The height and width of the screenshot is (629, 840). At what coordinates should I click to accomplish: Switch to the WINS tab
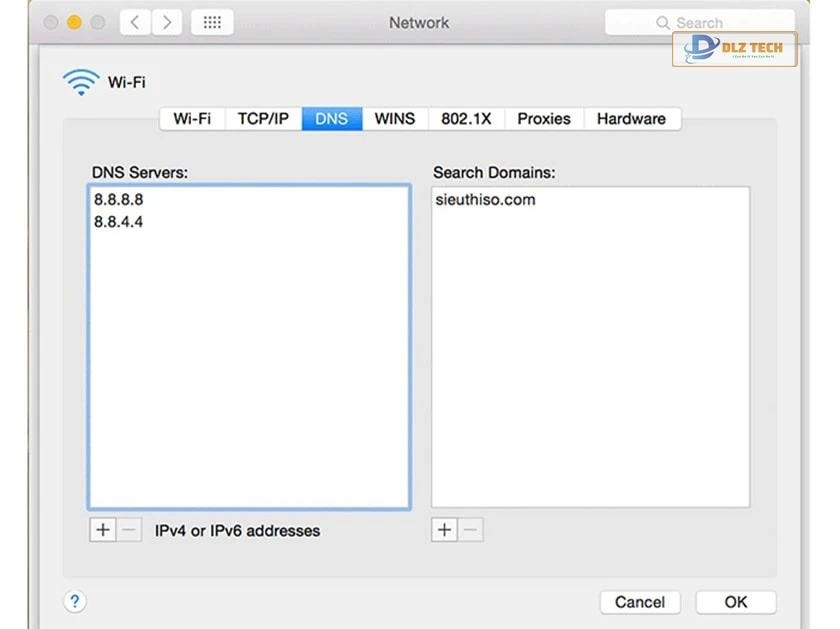click(x=394, y=118)
